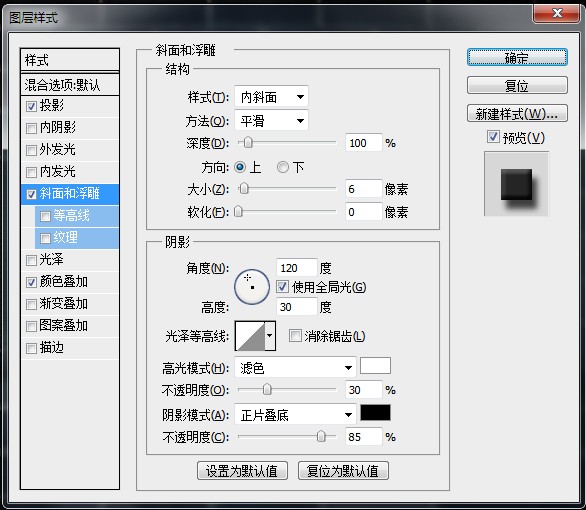Open the 方法 technique dropdown showing 平滑
Viewport: 586px width, 510px height.
(271, 120)
